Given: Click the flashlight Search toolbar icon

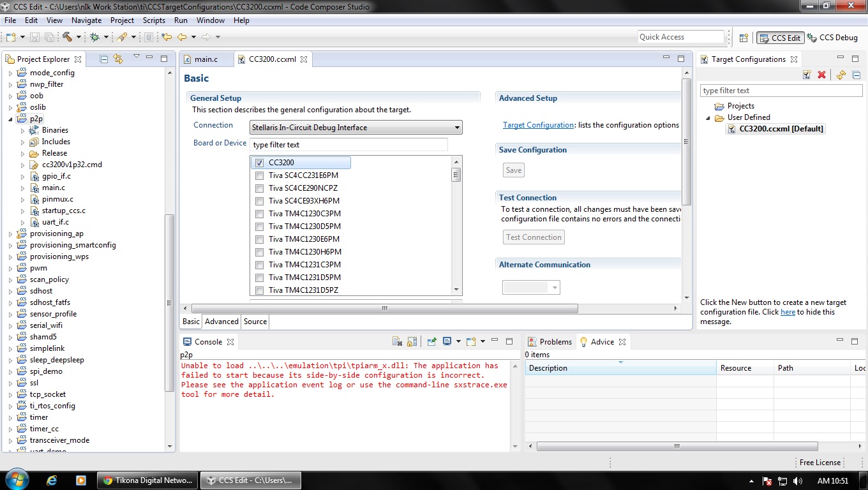Looking at the screenshot, I should tap(121, 37).
